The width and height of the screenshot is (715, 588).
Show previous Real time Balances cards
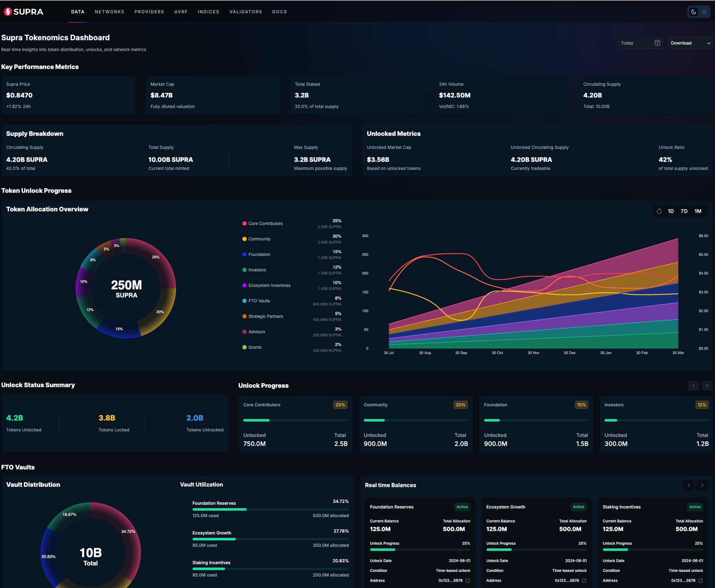689,485
